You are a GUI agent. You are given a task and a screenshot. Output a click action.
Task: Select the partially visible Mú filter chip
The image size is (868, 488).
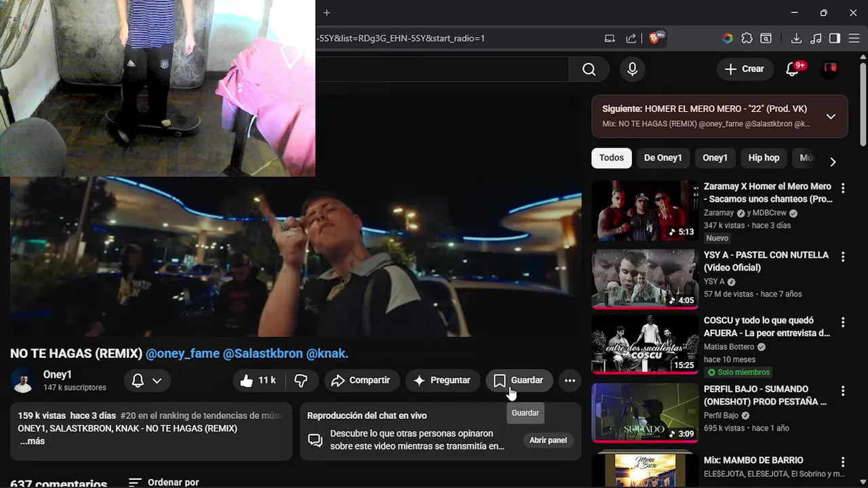(806, 158)
